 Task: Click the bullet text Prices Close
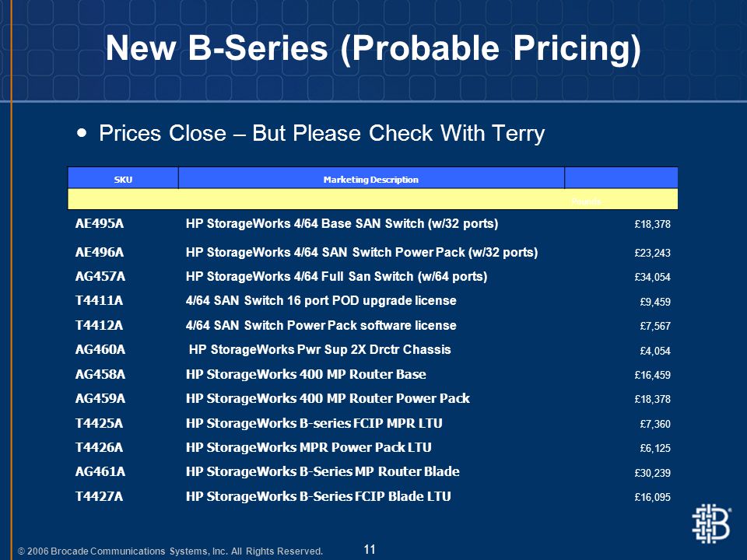click(322, 133)
